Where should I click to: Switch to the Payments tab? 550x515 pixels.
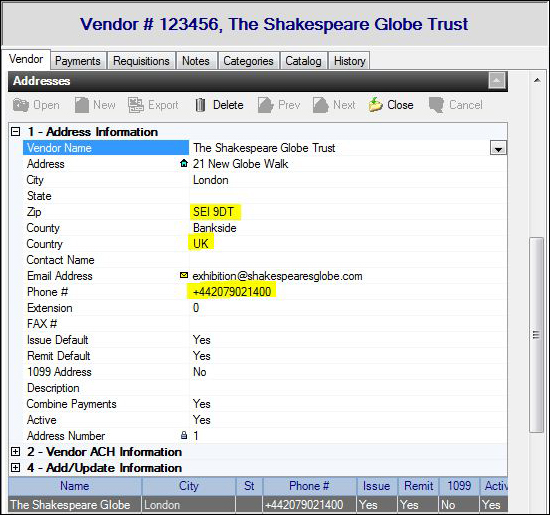(x=78, y=61)
